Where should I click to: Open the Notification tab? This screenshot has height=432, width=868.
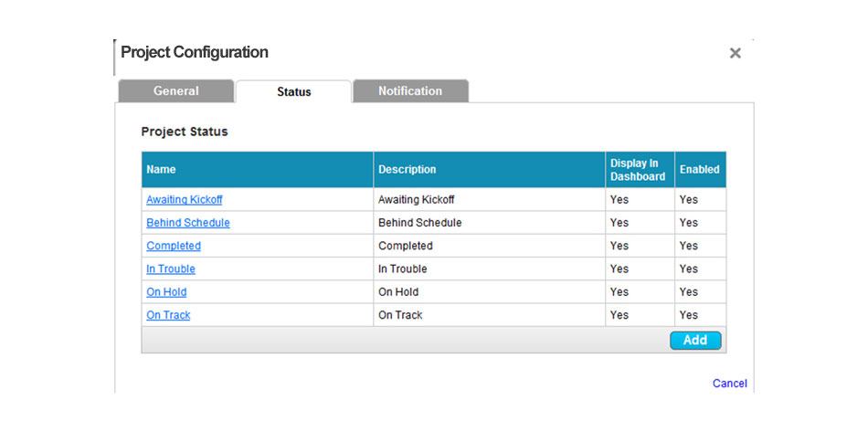click(410, 91)
